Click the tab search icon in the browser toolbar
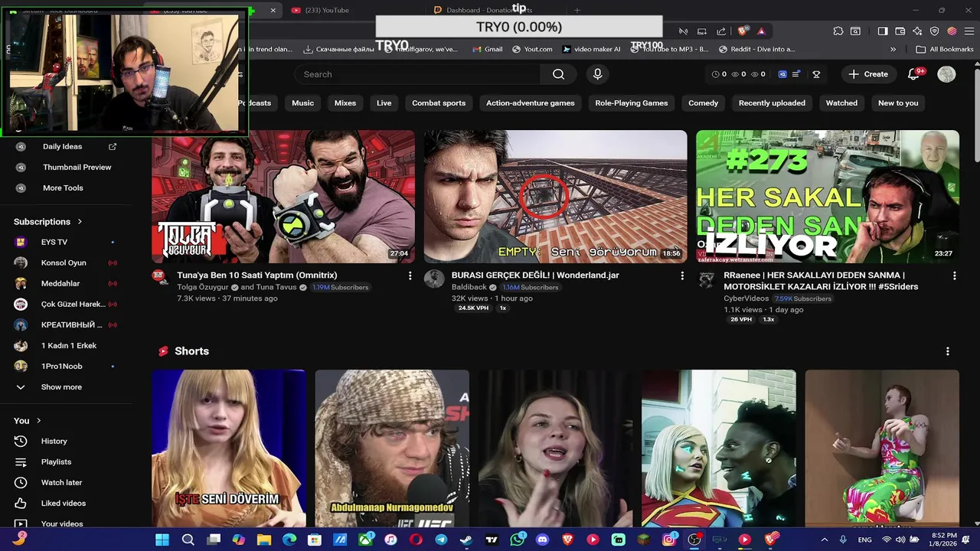The height and width of the screenshot is (551, 980). 855,31
